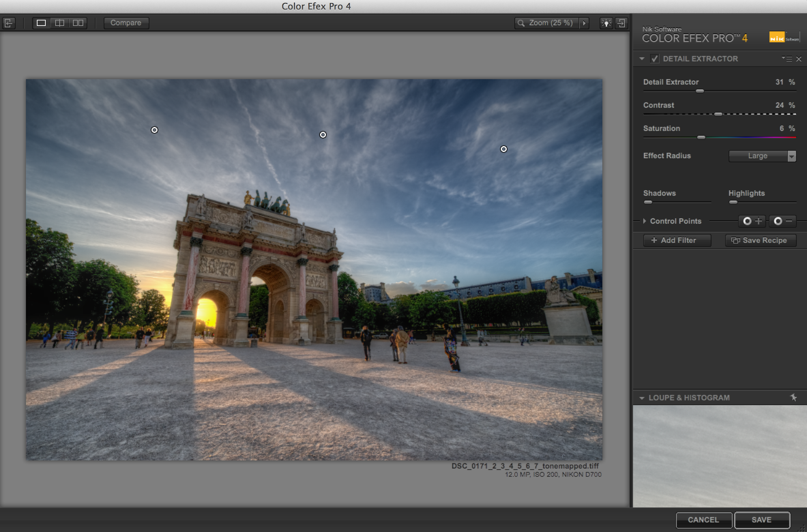
Task: Adjust the Contrast slider
Action: (718, 114)
